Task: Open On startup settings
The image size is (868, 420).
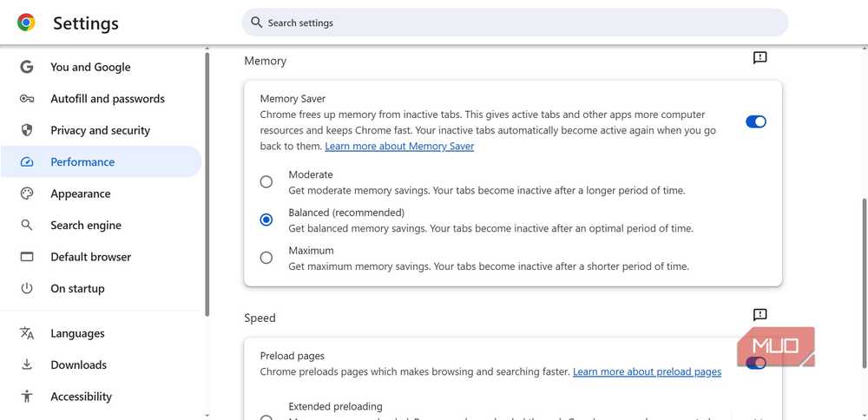Action: 102,288
